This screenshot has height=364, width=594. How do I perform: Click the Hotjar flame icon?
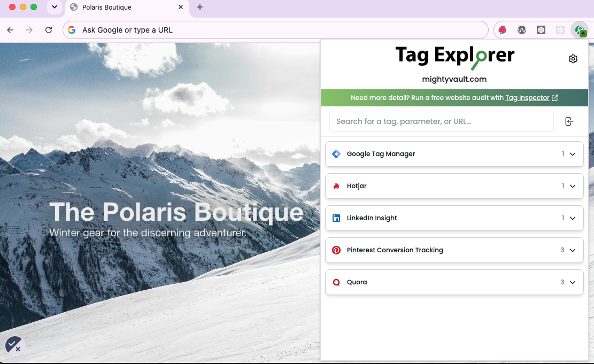[x=336, y=186]
